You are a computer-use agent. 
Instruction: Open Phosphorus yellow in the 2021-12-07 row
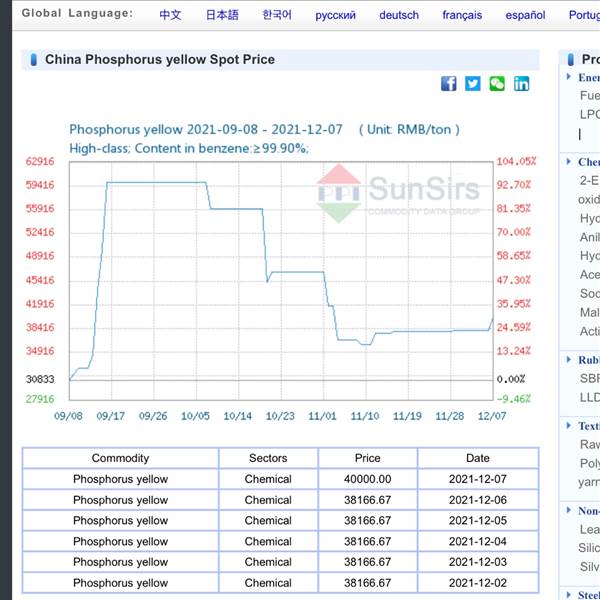[121, 479]
